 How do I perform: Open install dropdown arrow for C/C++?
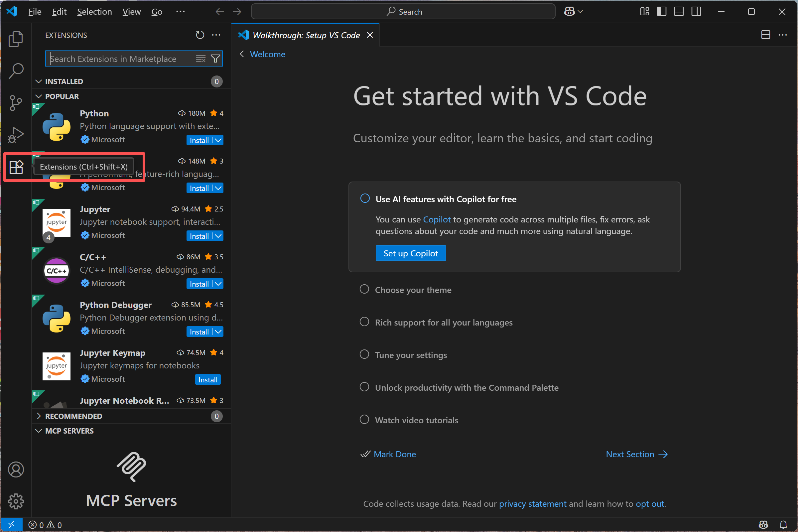point(218,284)
